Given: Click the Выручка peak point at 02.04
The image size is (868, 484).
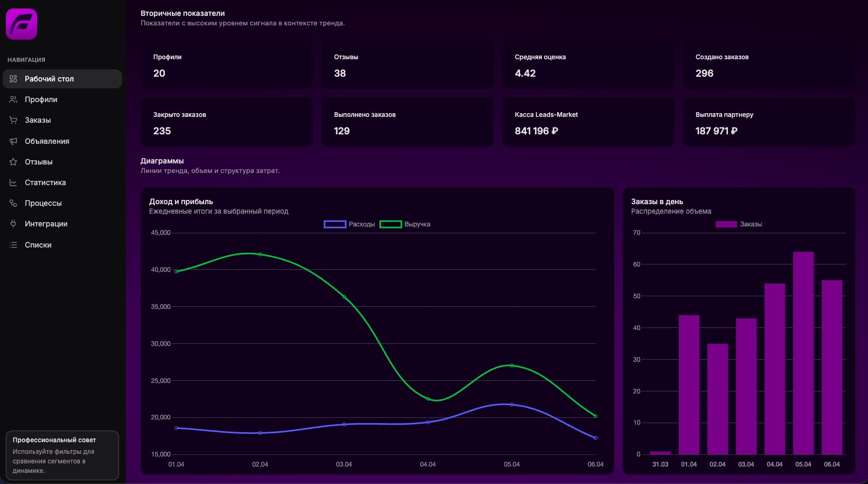Looking at the screenshot, I should (x=260, y=254).
